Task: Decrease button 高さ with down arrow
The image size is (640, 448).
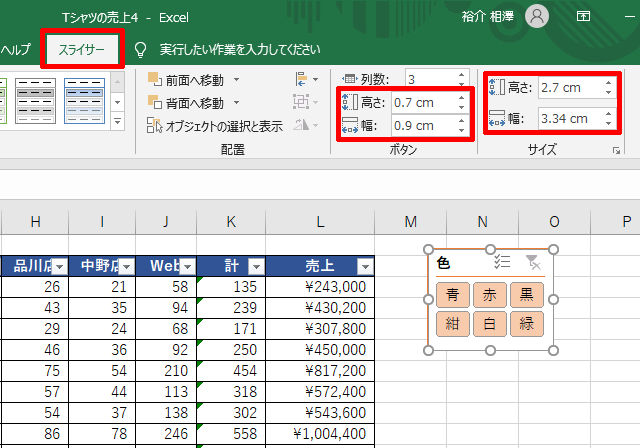Action: [x=461, y=107]
